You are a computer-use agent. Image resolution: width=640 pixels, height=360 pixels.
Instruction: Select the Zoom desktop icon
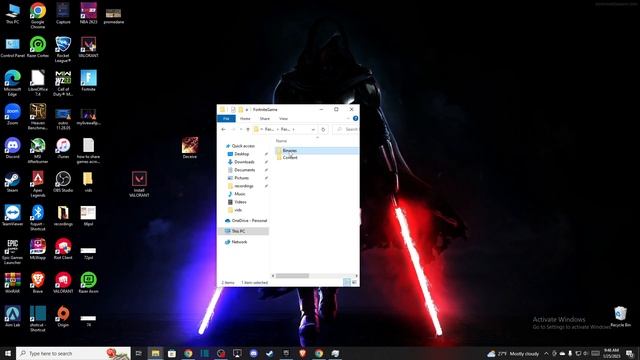[12, 114]
